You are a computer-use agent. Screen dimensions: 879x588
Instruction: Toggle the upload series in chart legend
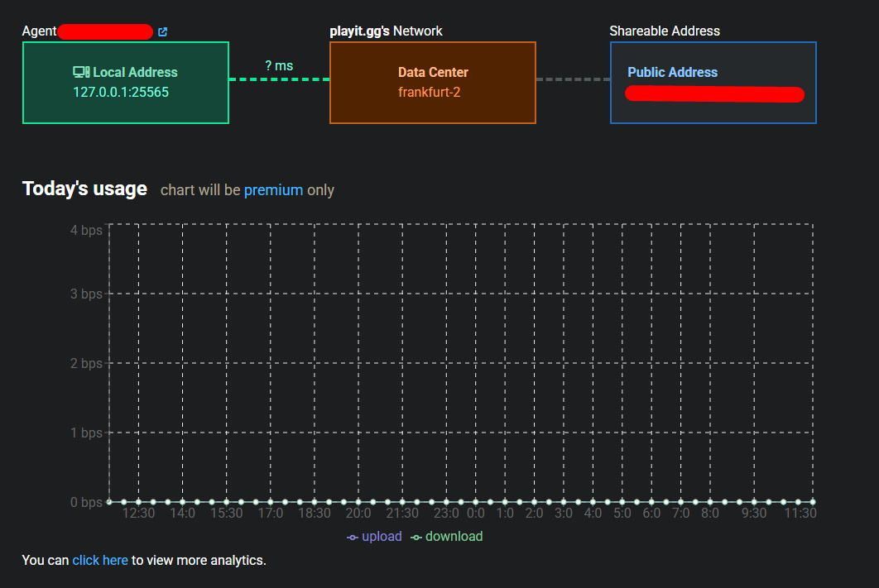click(374, 537)
